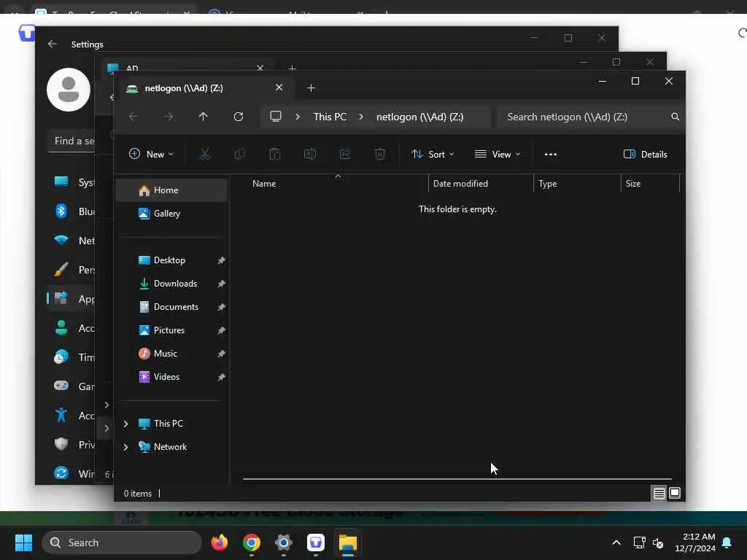Click chevron before This PC in address bar

298,117
